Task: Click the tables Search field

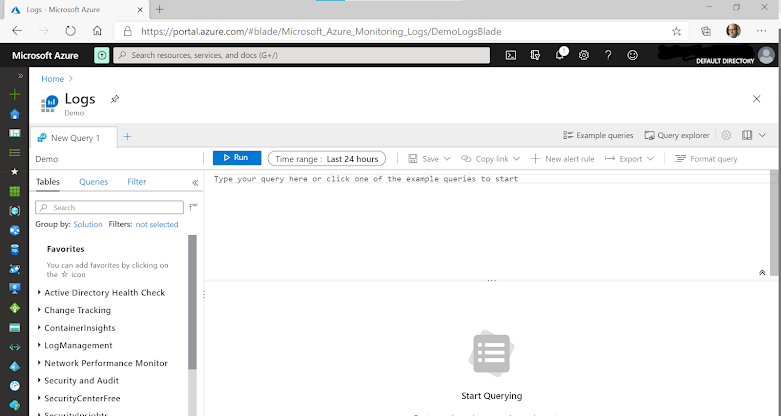Action: click(x=110, y=207)
